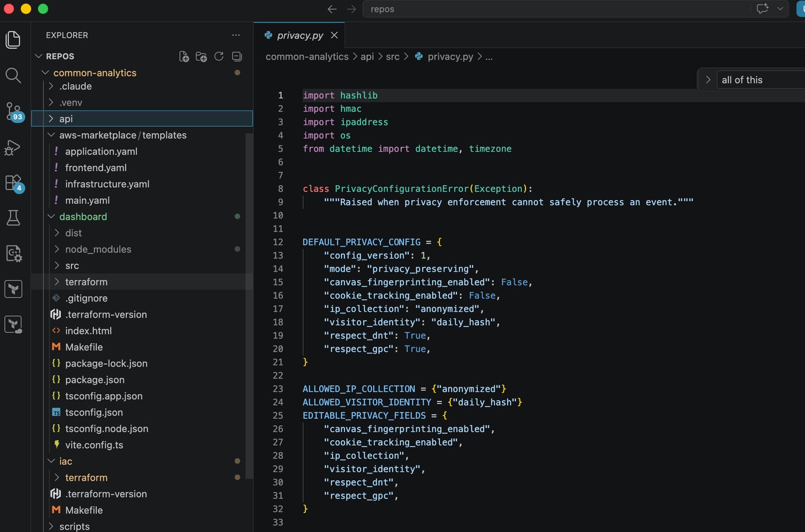Click the 'all of this' find input

761,80
